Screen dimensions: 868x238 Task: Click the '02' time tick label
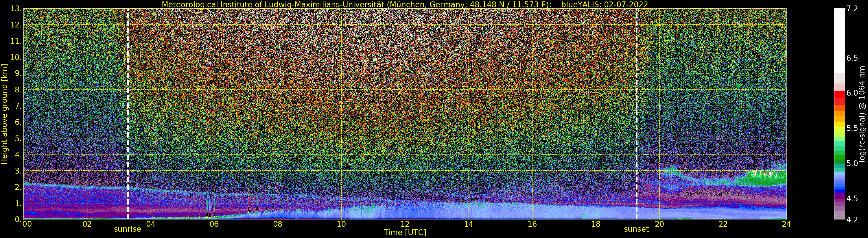click(x=87, y=224)
